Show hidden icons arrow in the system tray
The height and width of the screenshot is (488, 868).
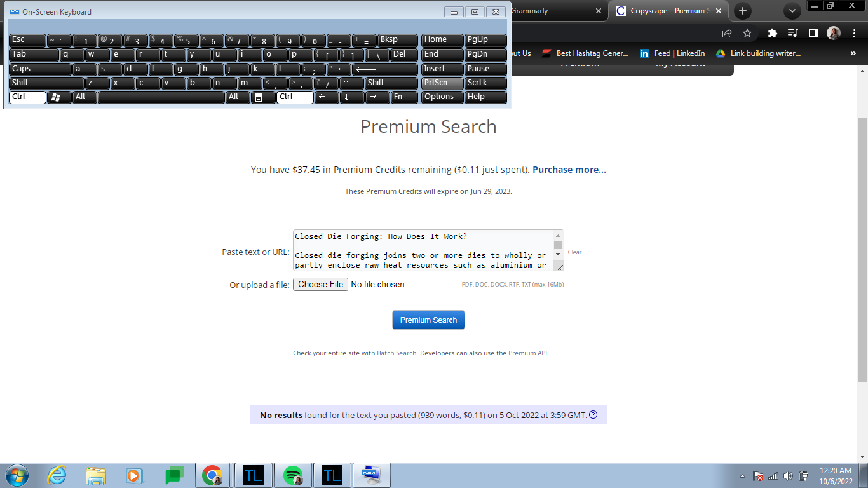742,476
